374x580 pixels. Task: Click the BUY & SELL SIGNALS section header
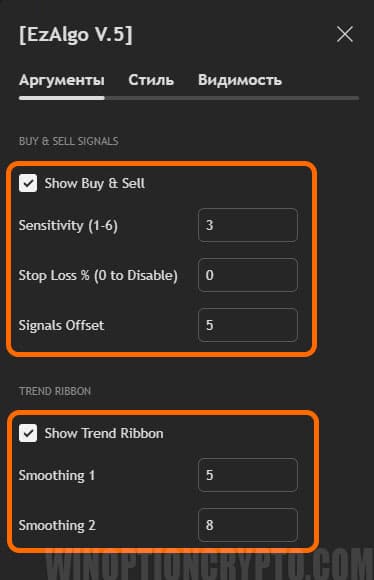(x=69, y=141)
